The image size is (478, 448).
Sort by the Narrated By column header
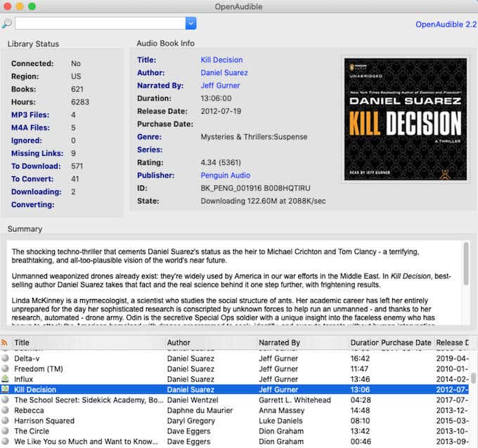(x=279, y=343)
